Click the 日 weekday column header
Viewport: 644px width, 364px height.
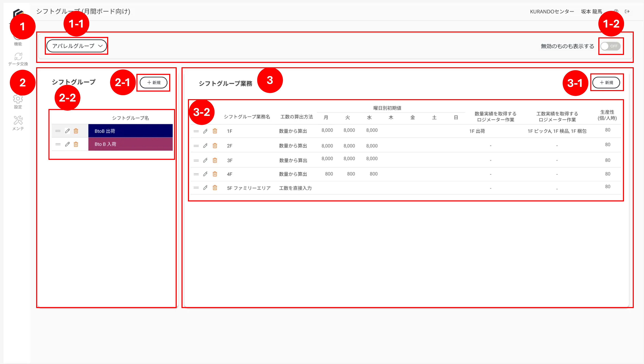point(456,117)
